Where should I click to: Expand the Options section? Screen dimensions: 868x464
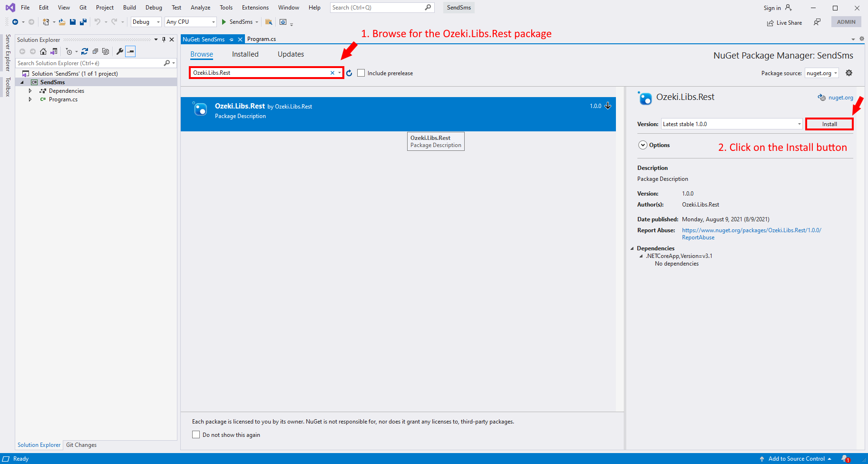click(643, 145)
